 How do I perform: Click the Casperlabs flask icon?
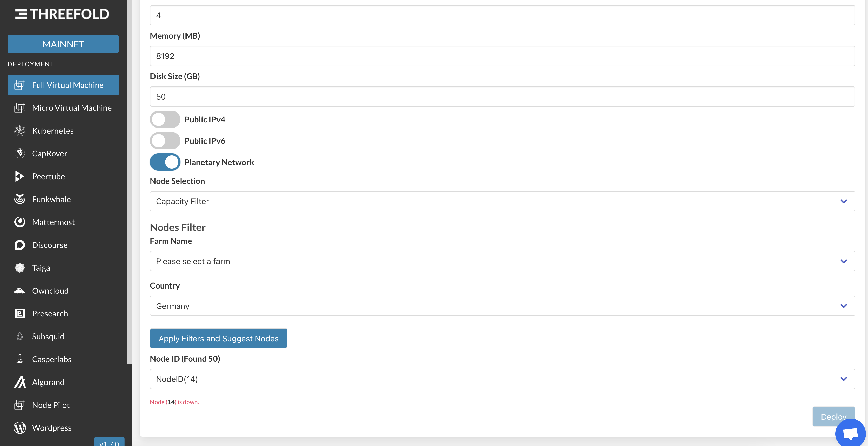(20, 359)
